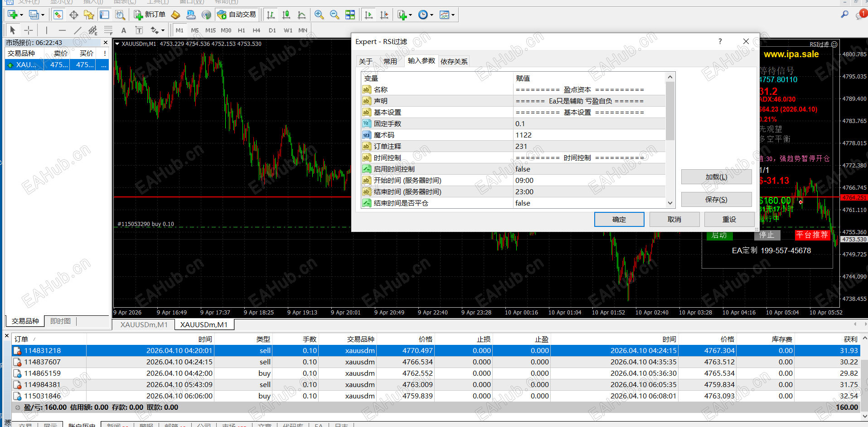Launch MetaEditor with the yellow book icon
The height and width of the screenshot is (427, 868).
(x=176, y=15)
